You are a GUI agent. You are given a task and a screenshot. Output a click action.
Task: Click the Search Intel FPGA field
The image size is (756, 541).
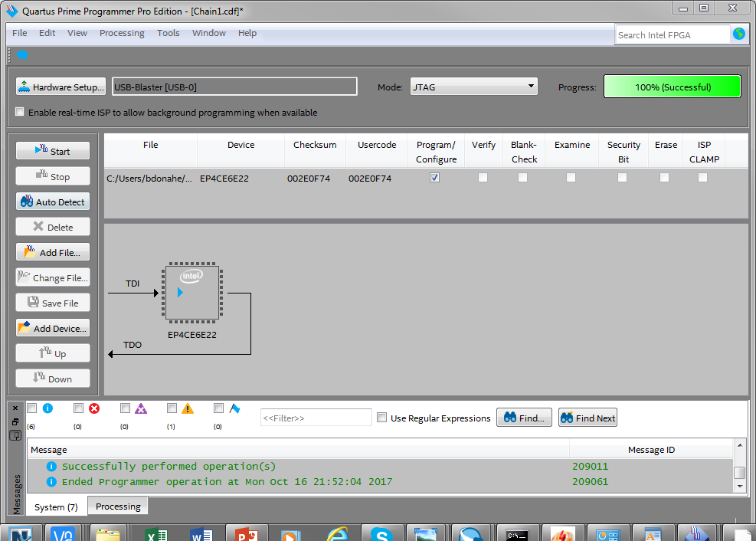[673, 34]
